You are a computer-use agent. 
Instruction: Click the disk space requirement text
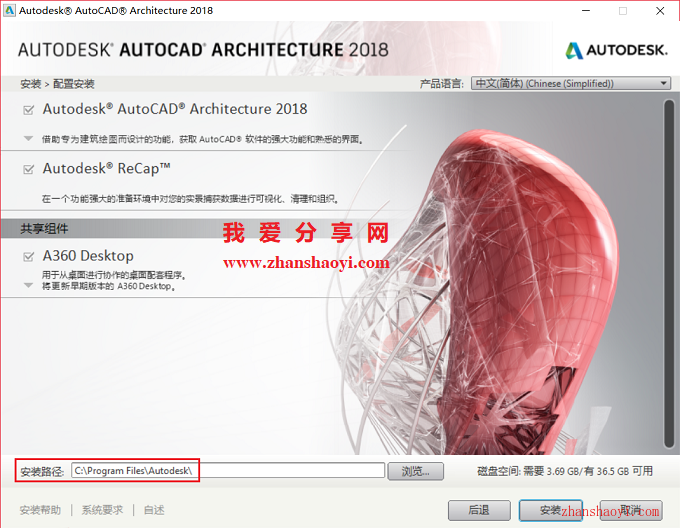click(565, 471)
